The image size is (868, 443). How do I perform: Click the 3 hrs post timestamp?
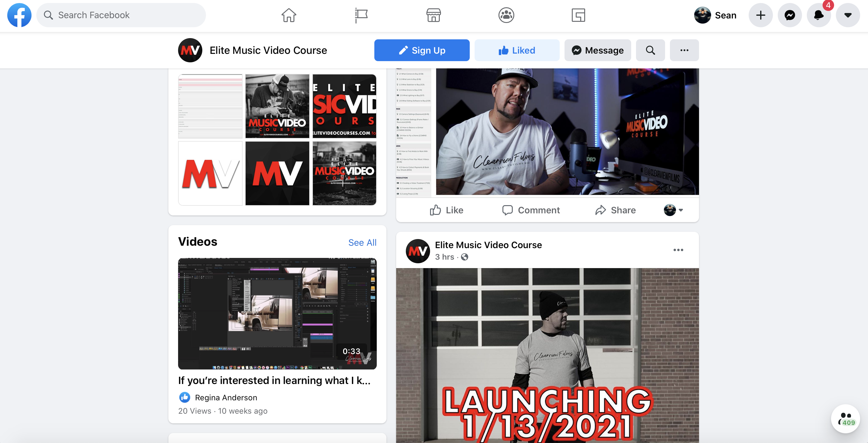coord(444,257)
